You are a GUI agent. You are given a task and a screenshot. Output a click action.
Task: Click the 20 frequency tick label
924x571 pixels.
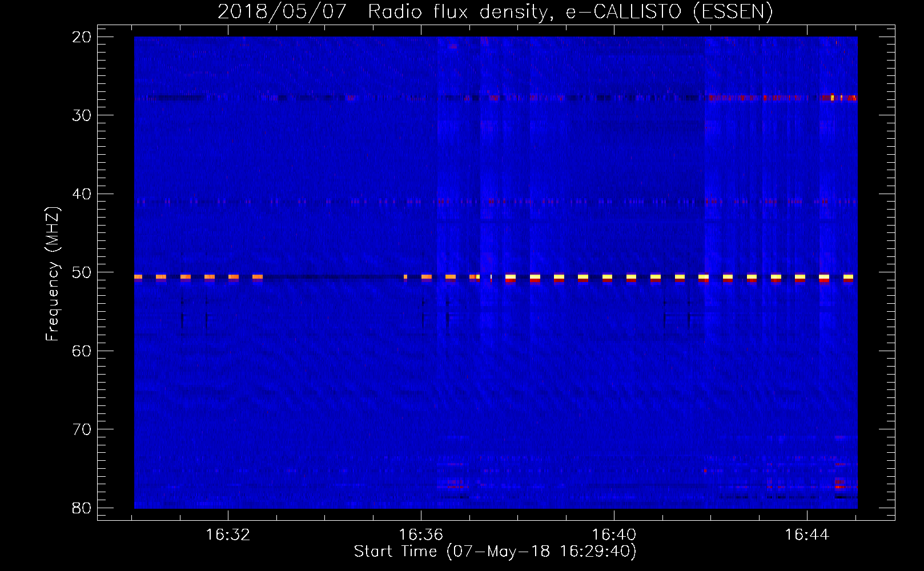click(82, 37)
